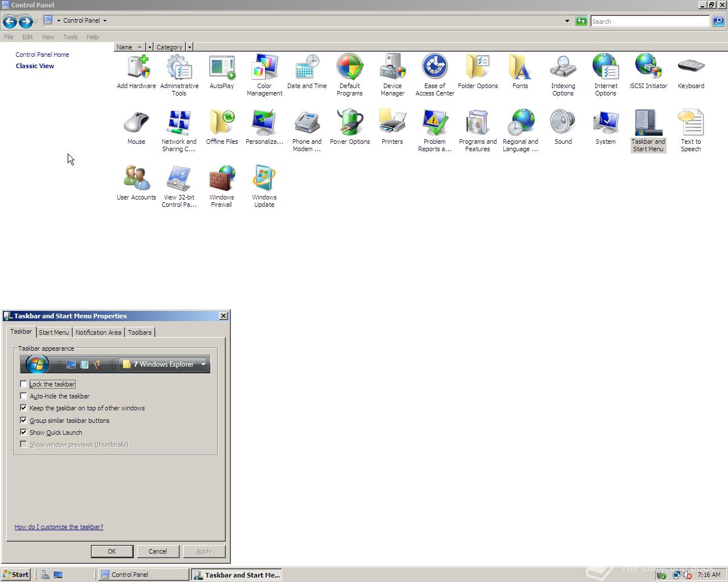
Task: Open Keyboard settings
Action: pos(691,72)
